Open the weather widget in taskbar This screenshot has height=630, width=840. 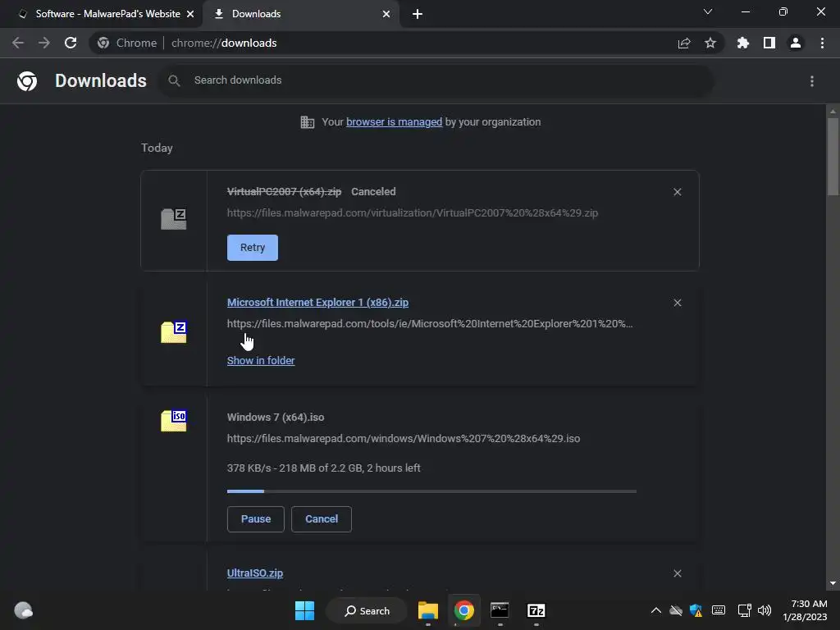pos(23,610)
